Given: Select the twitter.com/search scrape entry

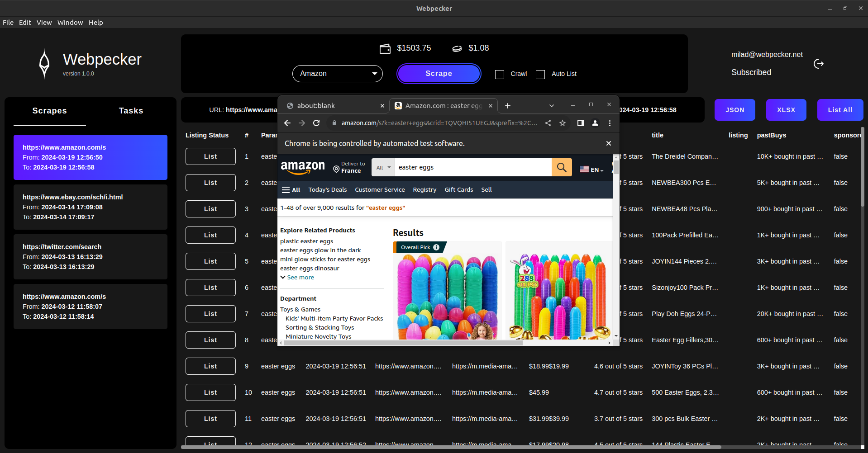Looking at the screenshot, I should pyautogui.click(x=91, y=257).
